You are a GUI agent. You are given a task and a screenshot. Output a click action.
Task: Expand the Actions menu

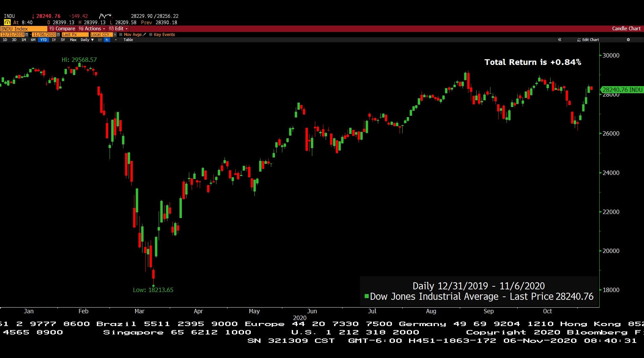point(91,29)
